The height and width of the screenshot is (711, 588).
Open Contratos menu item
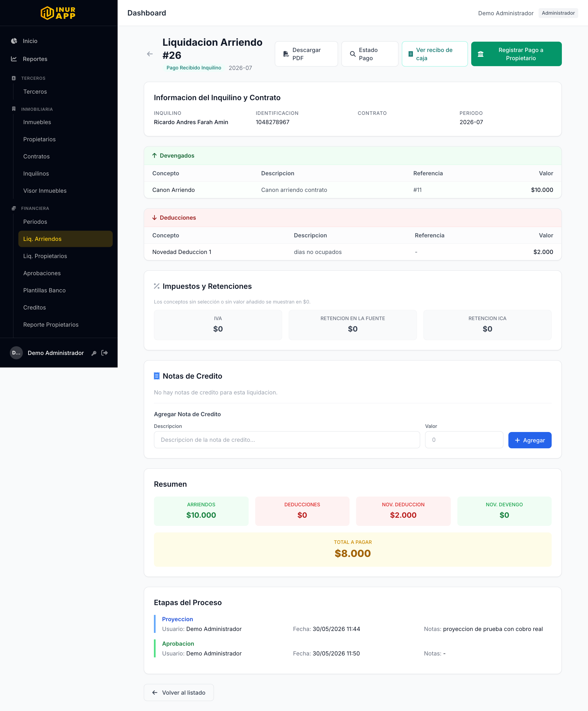tap(65, 157)
